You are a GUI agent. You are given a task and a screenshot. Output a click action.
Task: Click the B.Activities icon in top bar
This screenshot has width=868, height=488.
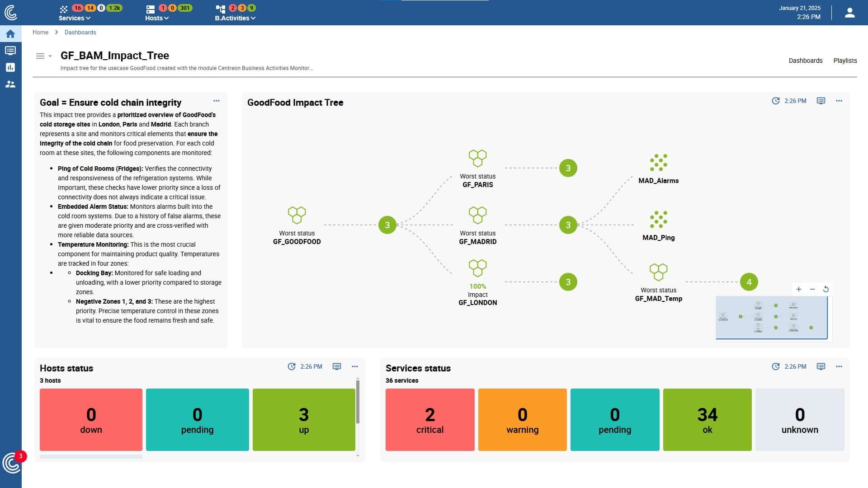tap(221, 9)
